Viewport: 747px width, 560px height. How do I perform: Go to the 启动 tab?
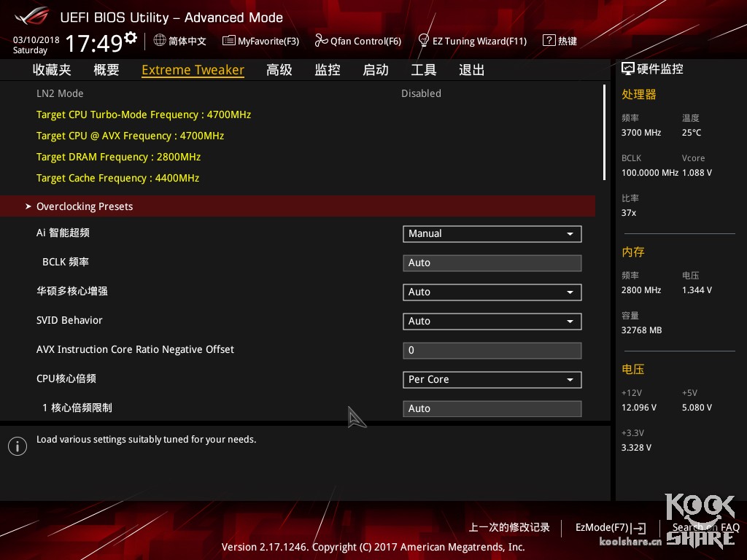[x=376, y=70]
